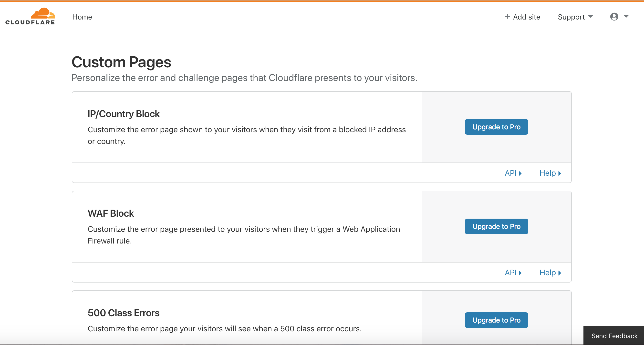
Task: Open the user account avatar icon
Action: coord(614,17)
